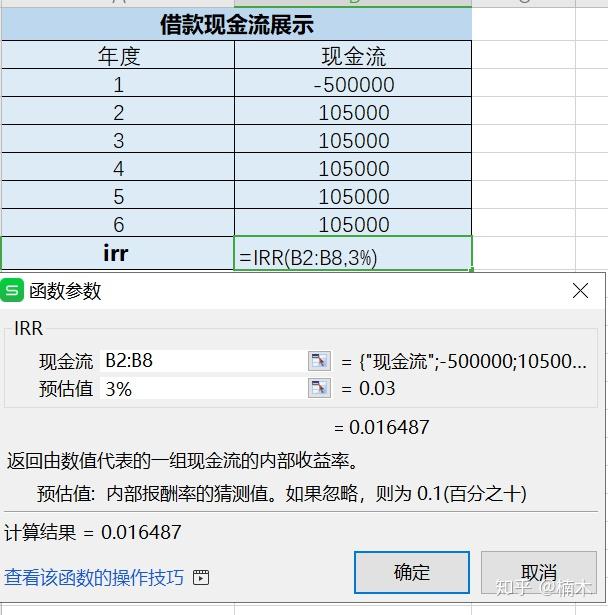This screenshot has height=615, width=608.
Task: Confirm with the 确定 button
Action: [412, 572]
